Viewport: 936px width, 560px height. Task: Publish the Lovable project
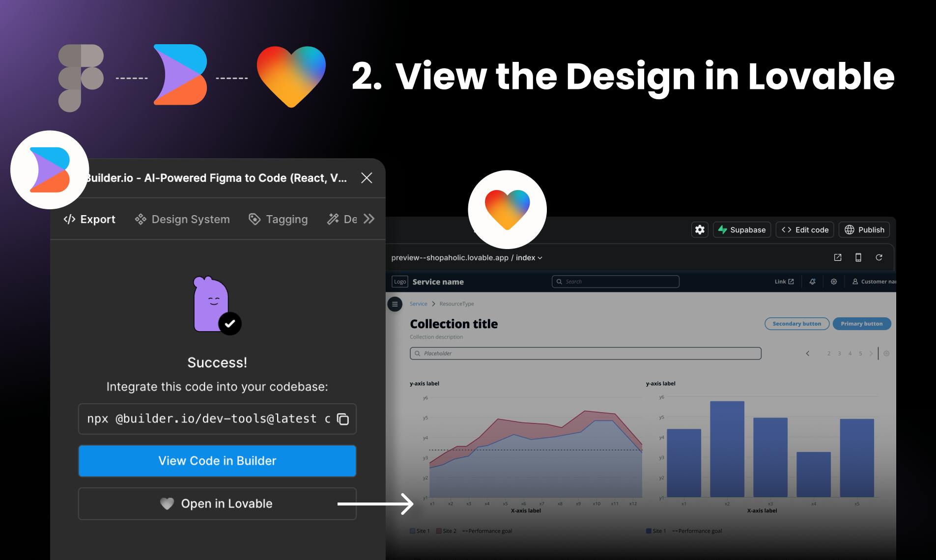[x=864, y=229]
